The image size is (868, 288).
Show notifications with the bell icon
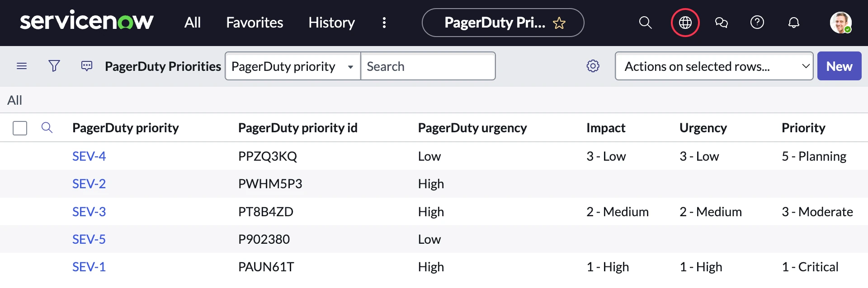[793, 23]
